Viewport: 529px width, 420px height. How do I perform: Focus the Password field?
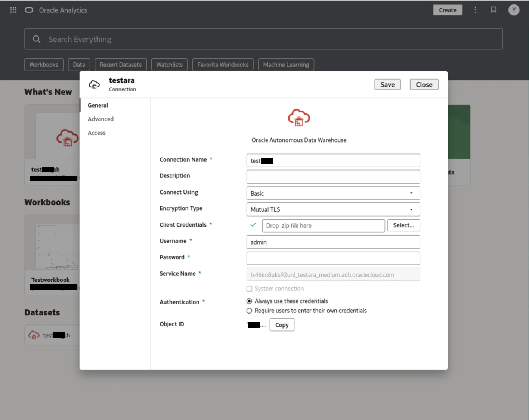tap(333, 258)
